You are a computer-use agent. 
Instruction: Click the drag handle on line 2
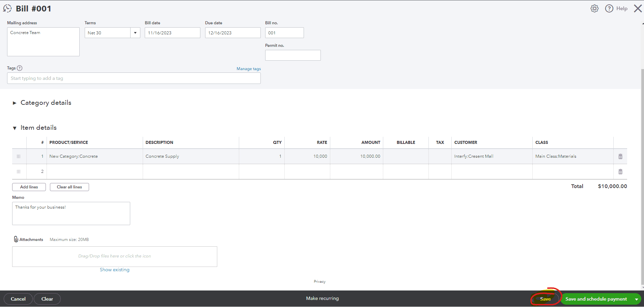pyautogui.click(x=19, y=172)
